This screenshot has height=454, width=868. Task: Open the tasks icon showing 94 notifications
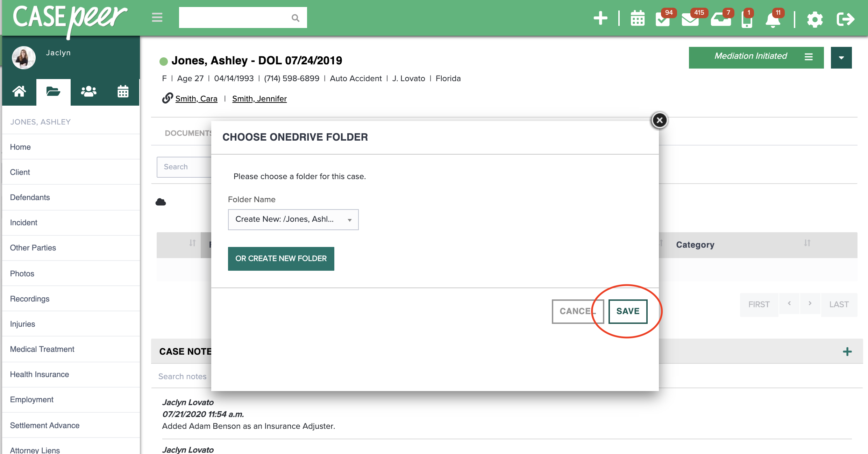[x=662, y=19]
